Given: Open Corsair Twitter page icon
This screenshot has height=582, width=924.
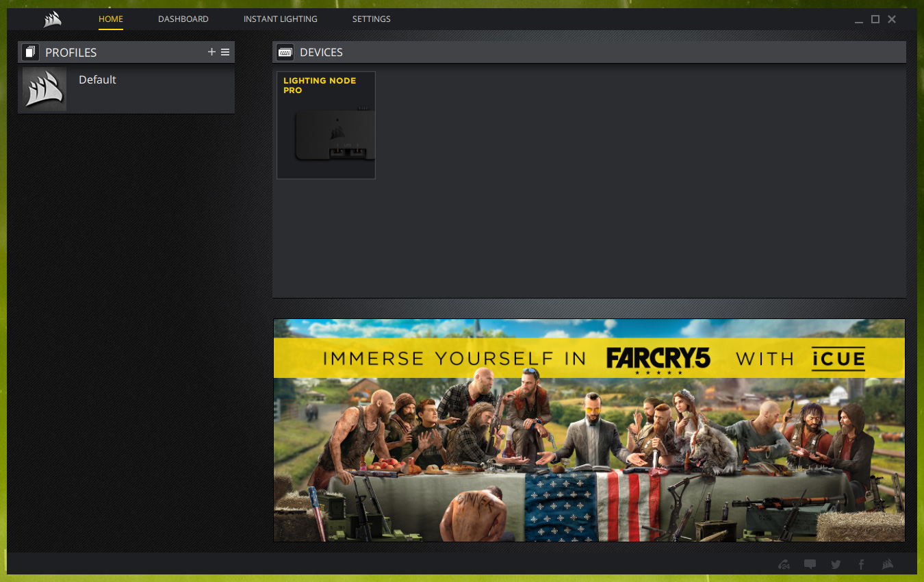Looking at the screenshot, I should [x=836, y=565].
